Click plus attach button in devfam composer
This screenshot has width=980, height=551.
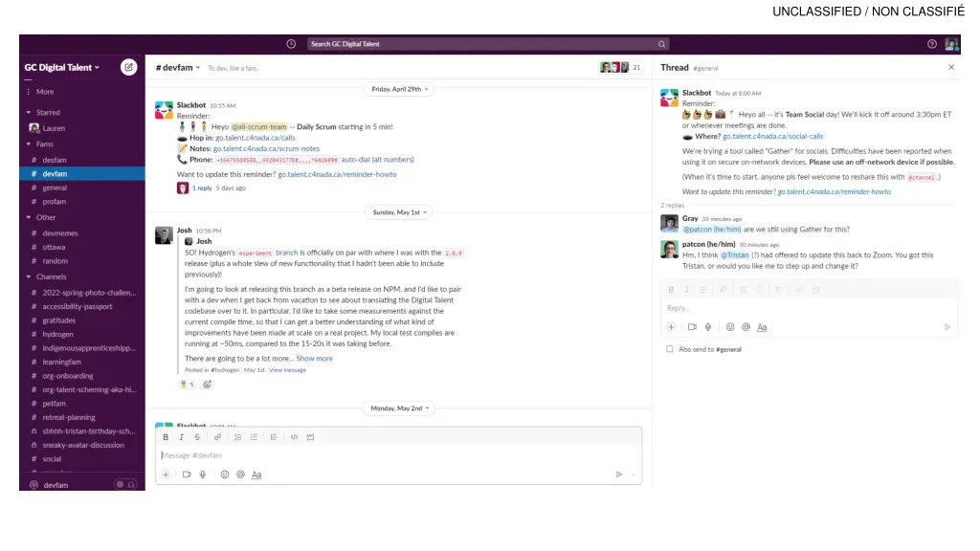click(166, 474)
